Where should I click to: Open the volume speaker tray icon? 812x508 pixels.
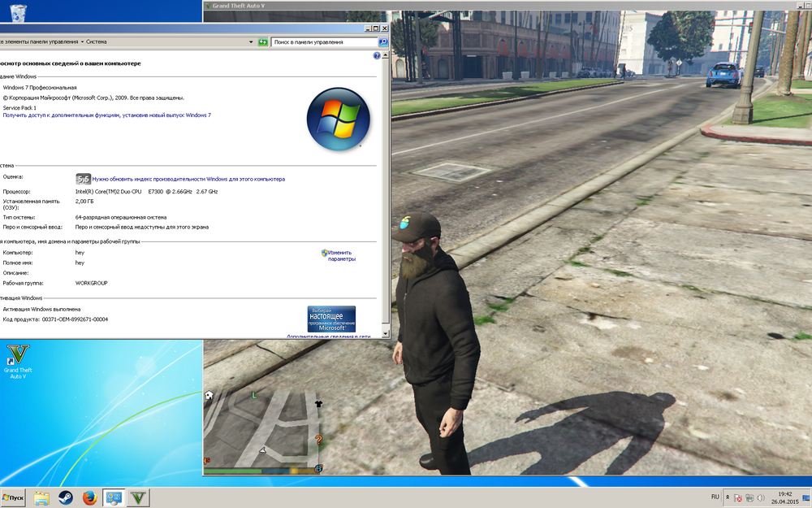(762, 498)
